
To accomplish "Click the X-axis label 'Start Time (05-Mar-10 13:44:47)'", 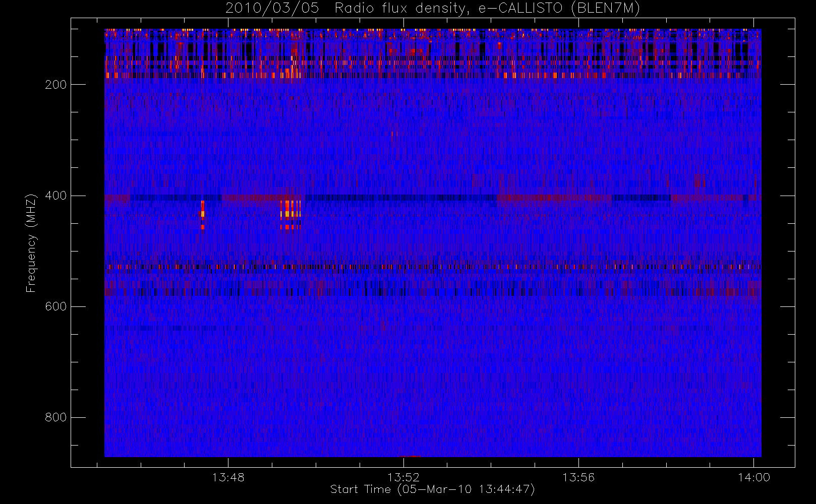I will coord(432,489).
